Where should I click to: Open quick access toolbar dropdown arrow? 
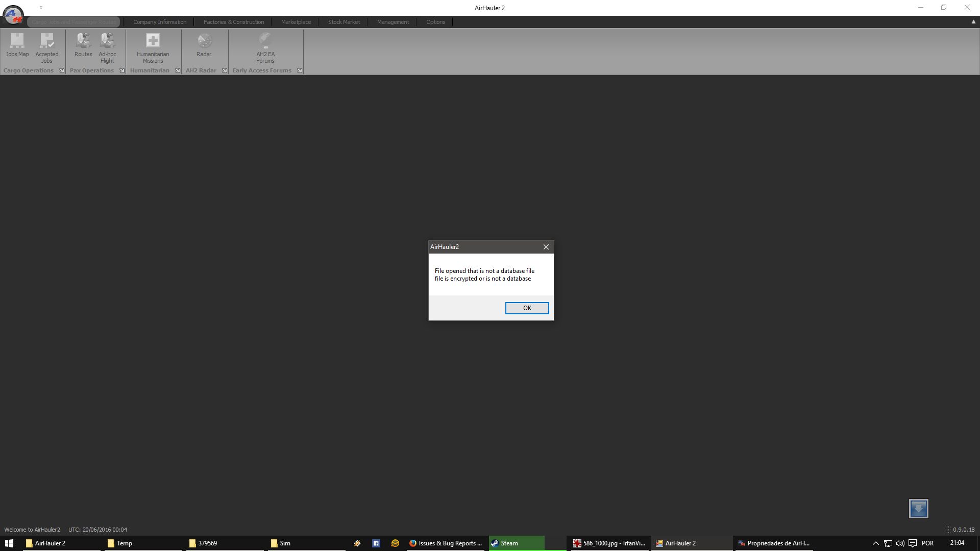click(41, 8)
